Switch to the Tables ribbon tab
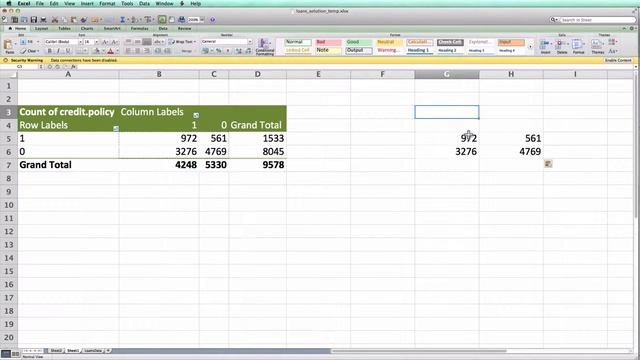This screenshot has height=360, width=640. (x=64, y=29)
